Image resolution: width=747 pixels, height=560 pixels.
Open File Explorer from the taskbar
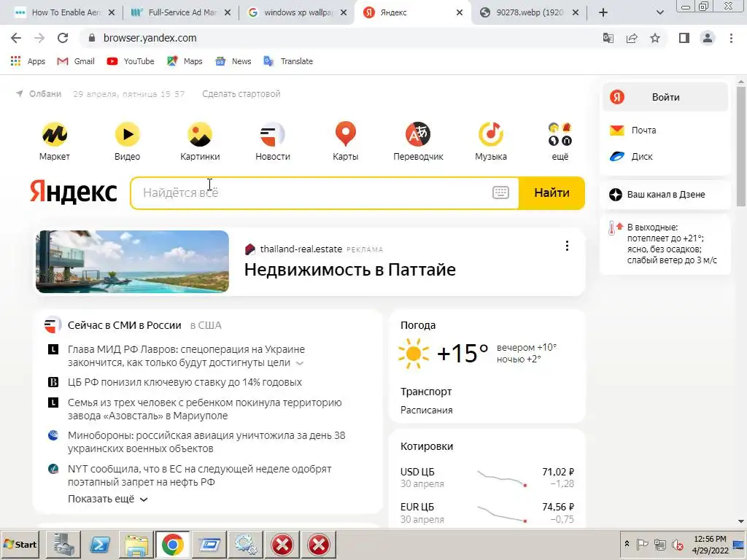tap(136, 544)
